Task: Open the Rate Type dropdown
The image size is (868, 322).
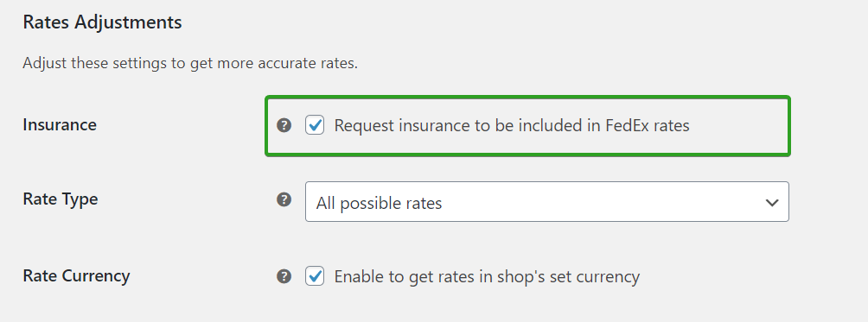Action: 547,202
